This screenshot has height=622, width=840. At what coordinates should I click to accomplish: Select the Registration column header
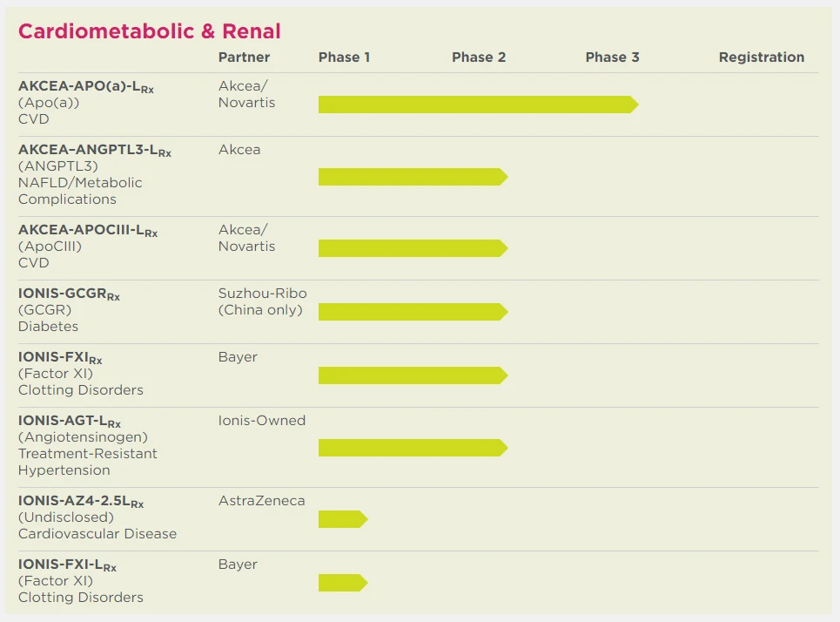click(761, 57)
